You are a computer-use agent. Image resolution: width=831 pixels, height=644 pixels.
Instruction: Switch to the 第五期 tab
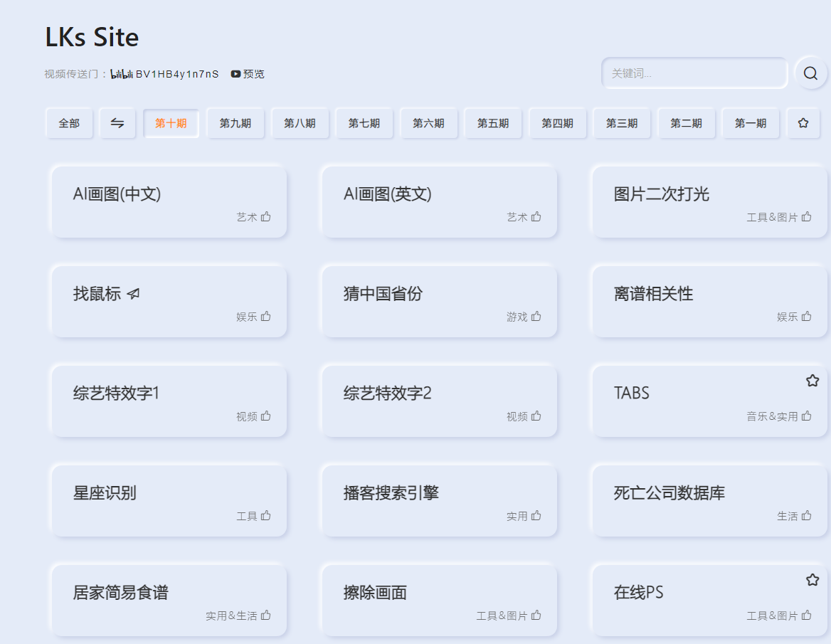coord(493,123)
